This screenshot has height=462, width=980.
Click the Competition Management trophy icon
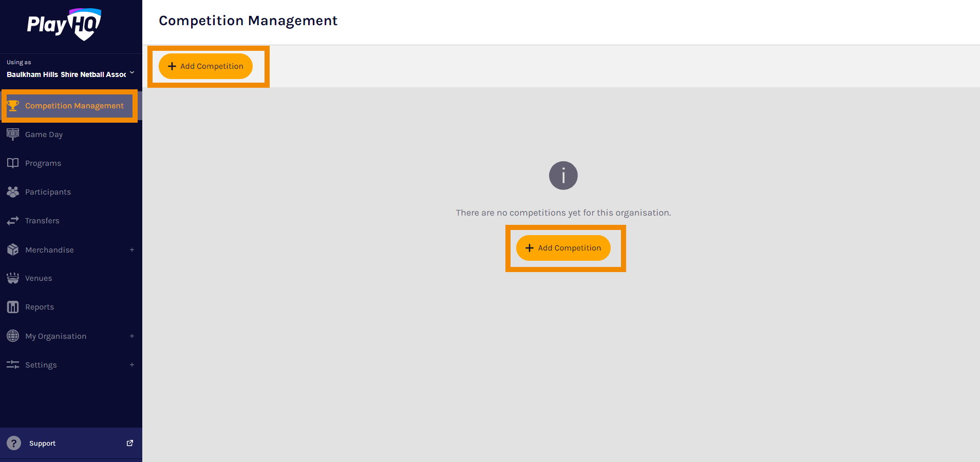tap(13, 106)
